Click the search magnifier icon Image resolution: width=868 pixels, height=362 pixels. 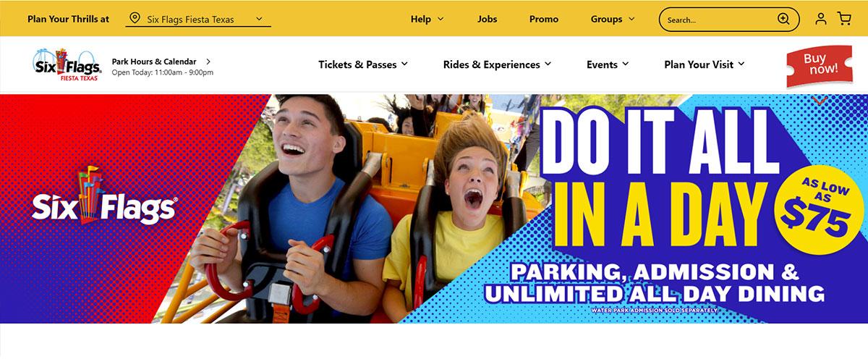point(783,19)
